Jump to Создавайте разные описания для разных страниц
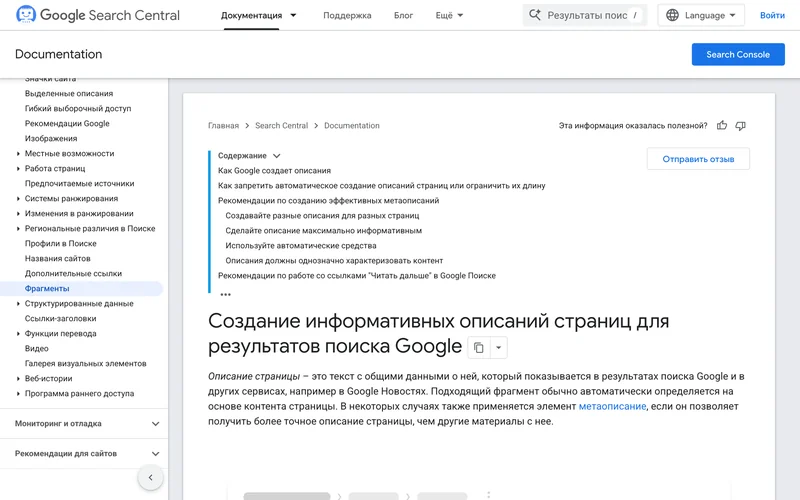 pos(322,215)
